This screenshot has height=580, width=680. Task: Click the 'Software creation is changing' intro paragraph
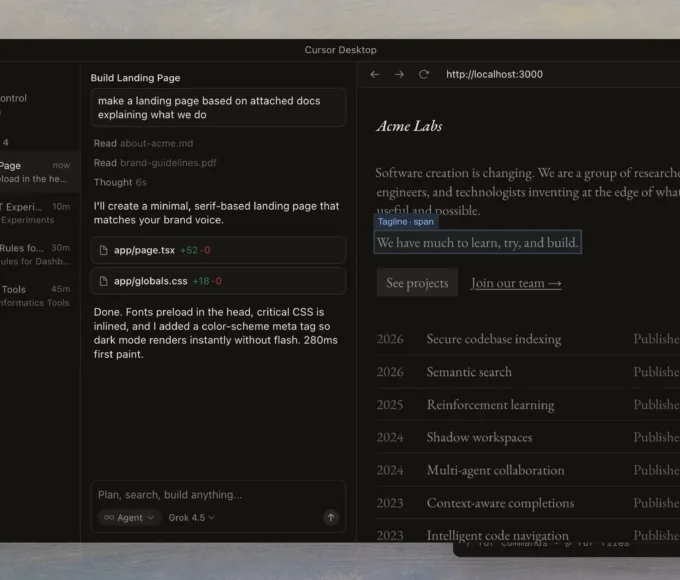(x=528, y=191)
